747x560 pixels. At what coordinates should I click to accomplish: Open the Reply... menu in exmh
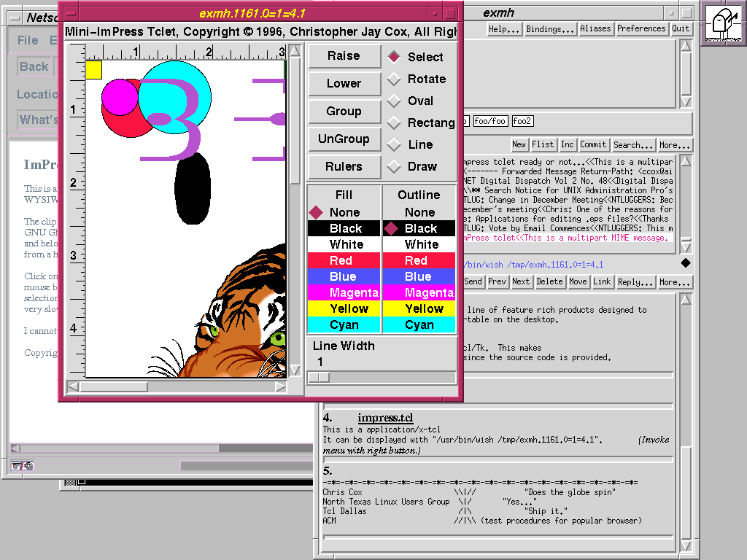635,282
